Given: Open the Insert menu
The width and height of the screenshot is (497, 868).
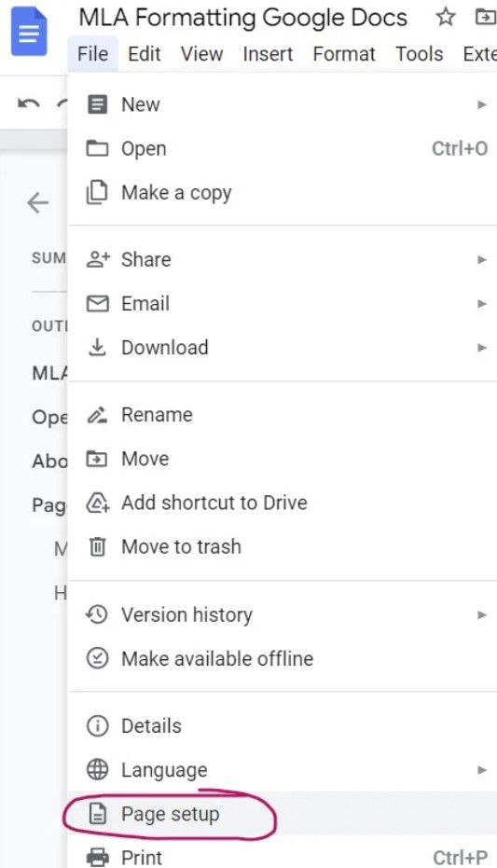Looking at the screenshot, I should [268, 54].
